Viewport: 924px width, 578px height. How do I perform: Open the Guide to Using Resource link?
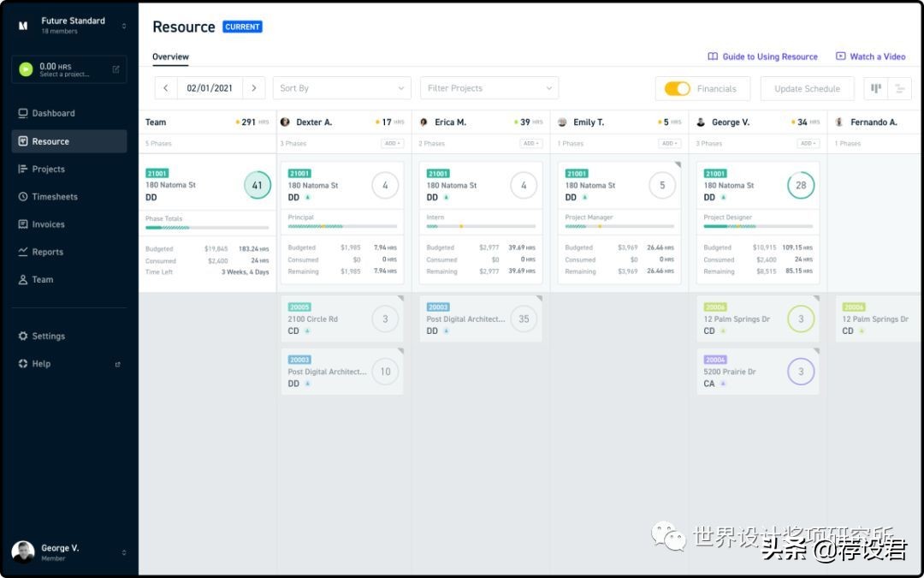click(x=762, y=57)
